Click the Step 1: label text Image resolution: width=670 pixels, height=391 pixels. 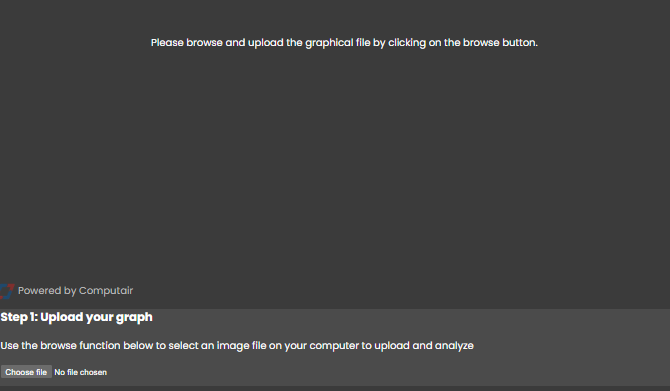(x=19, y=317)
